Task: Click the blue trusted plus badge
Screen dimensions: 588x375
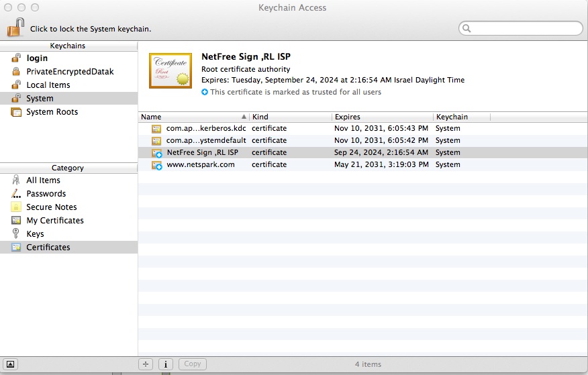Action: pos(204,92)
